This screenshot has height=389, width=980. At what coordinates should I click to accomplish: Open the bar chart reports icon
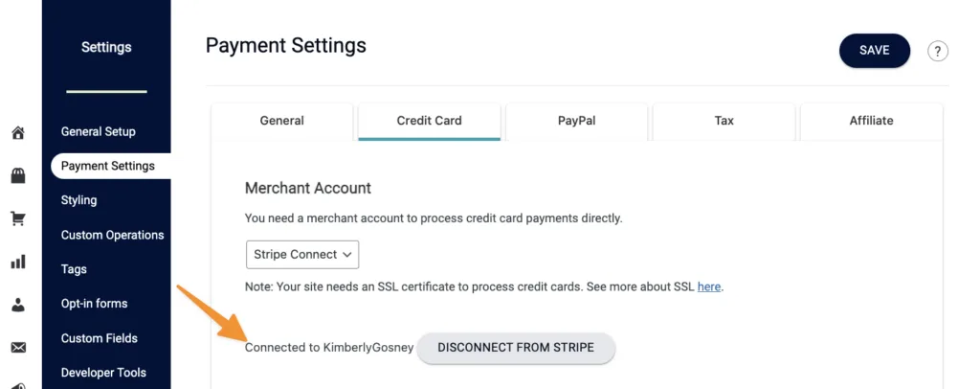tap(17, 262)
